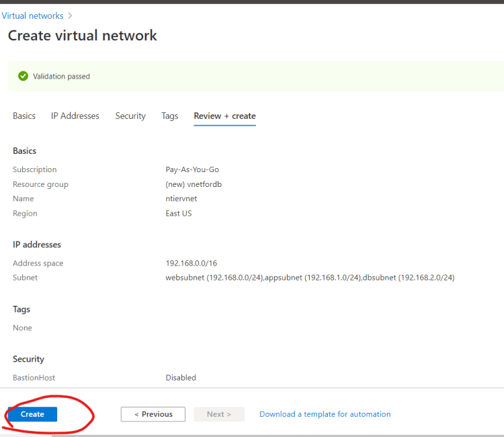504x437 pixels.
Task: Click the Name field label
Action: point(23,199)
